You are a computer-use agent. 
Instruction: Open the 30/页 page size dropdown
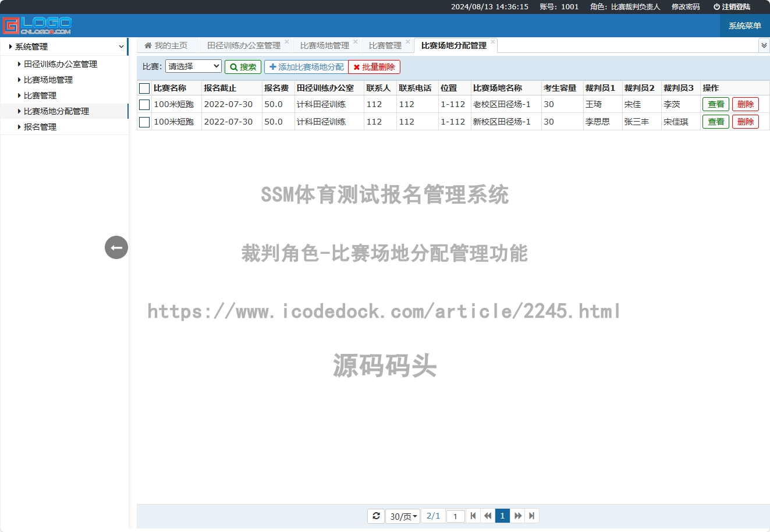[x=403, y=516]
